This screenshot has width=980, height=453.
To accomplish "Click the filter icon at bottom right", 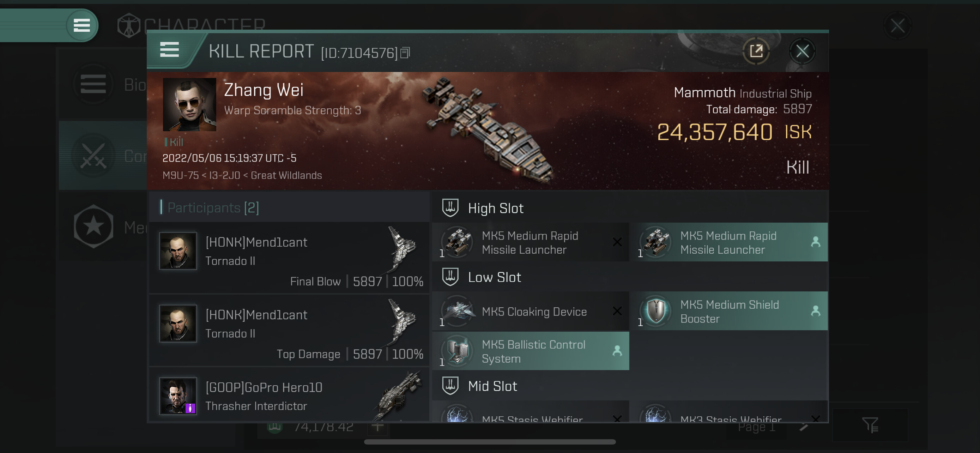I will pyautogui.click(x=870, y=425).
